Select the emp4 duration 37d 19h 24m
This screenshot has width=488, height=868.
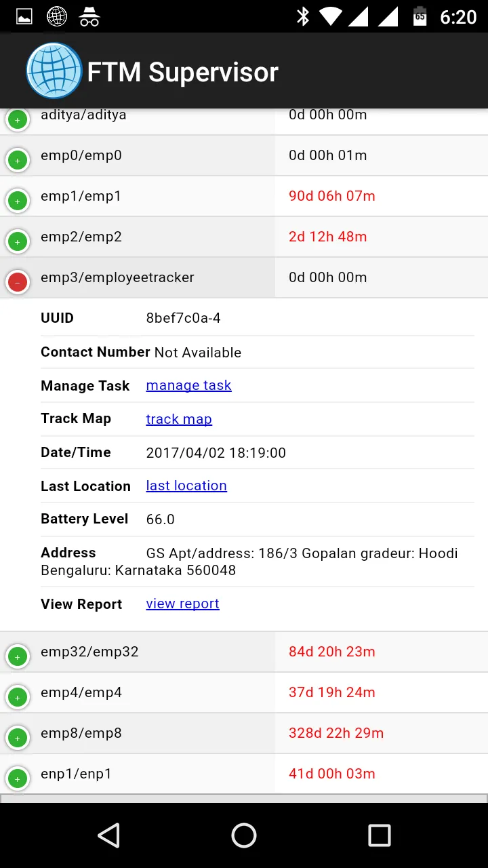tap(332, 692)
